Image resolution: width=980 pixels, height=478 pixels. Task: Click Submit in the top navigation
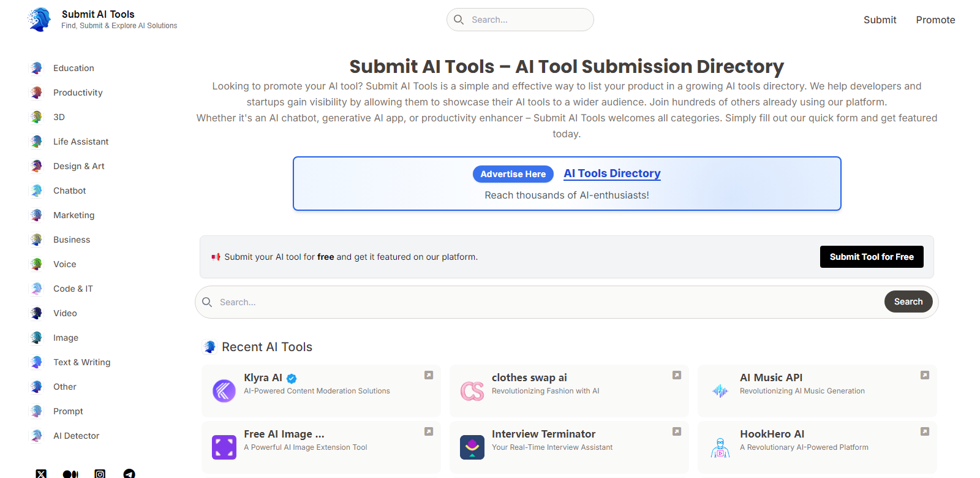tap(880, 20)
